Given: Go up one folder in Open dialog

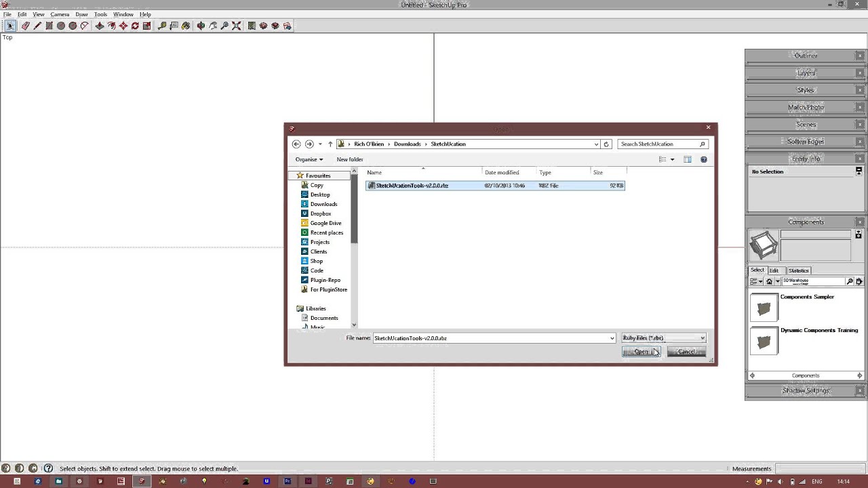Looking at the screenshot, I should tap(330, 144).
